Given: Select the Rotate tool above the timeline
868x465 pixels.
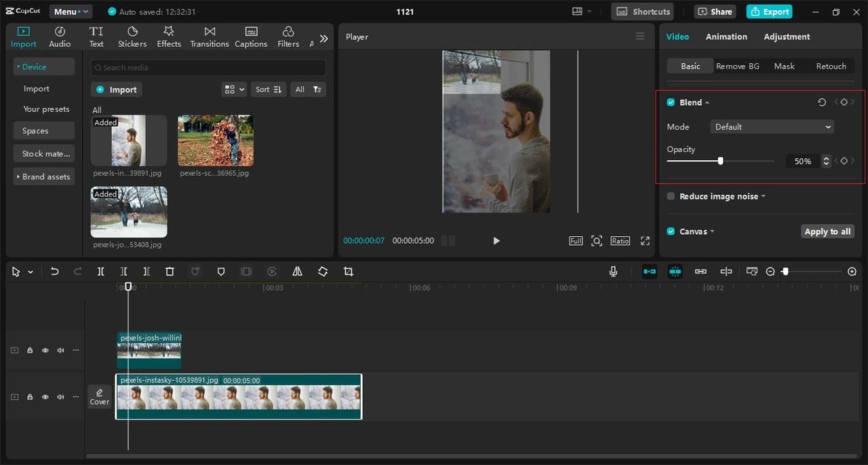Looking at the screenshot, I should coord(323,272).
